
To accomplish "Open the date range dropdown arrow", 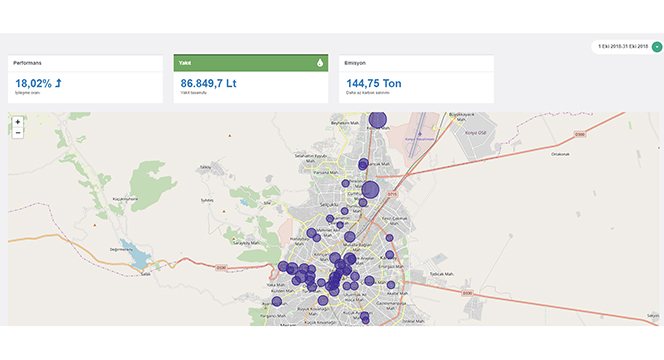I will point(657,47).
